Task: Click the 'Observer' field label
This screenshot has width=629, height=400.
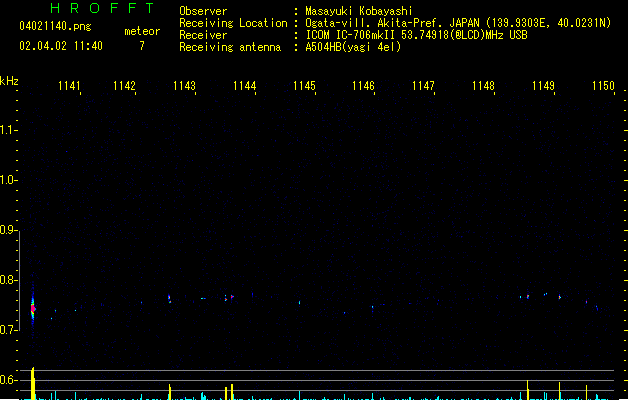Action: (203, 11)
